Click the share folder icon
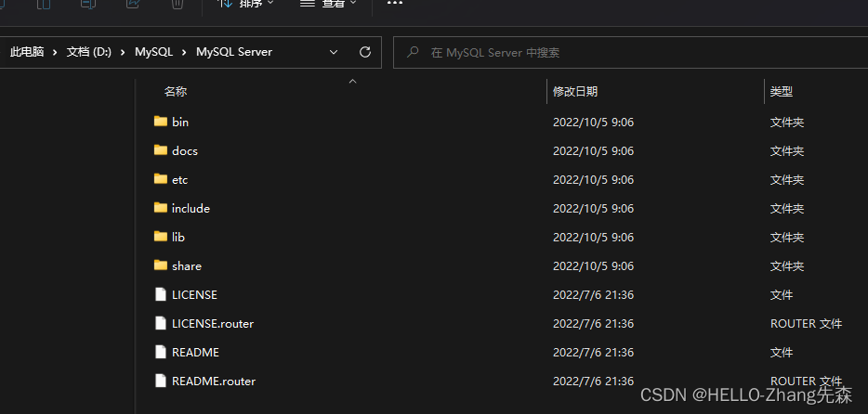The width and height of the screenshot is (868, 414). coord(161,265)
